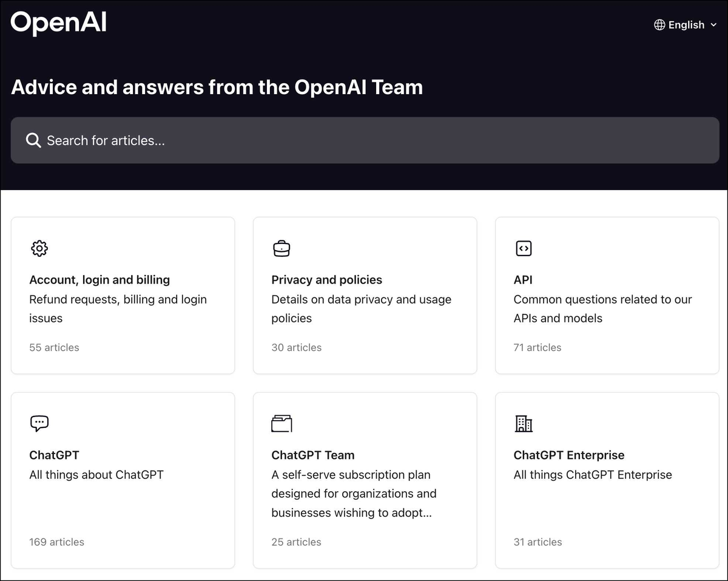Click the globe icon next to English

[659, 25]
